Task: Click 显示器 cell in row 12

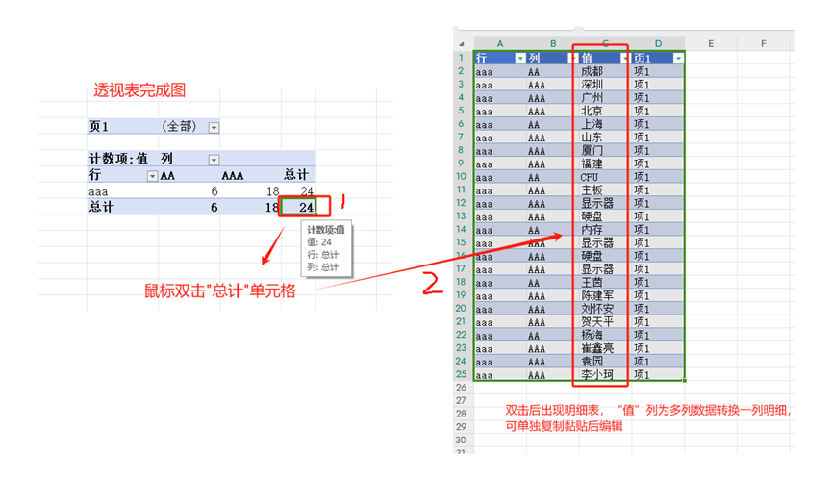Action: coord(605,203)
